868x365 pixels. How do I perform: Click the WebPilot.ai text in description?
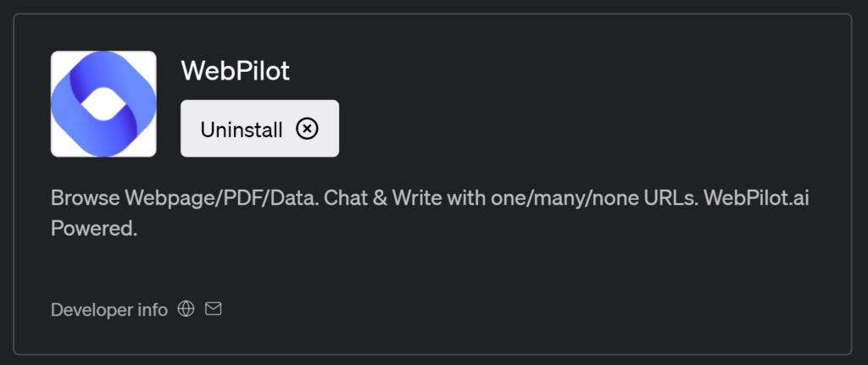756,198
